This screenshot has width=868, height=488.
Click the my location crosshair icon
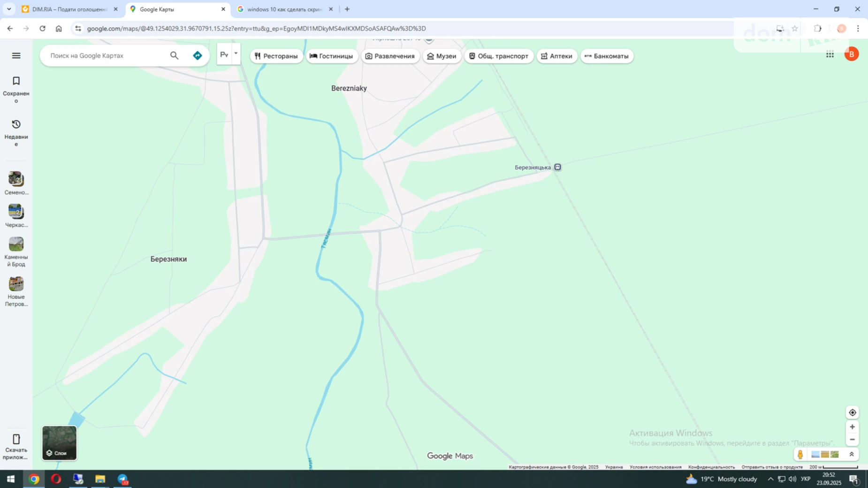tap(853, 412)
